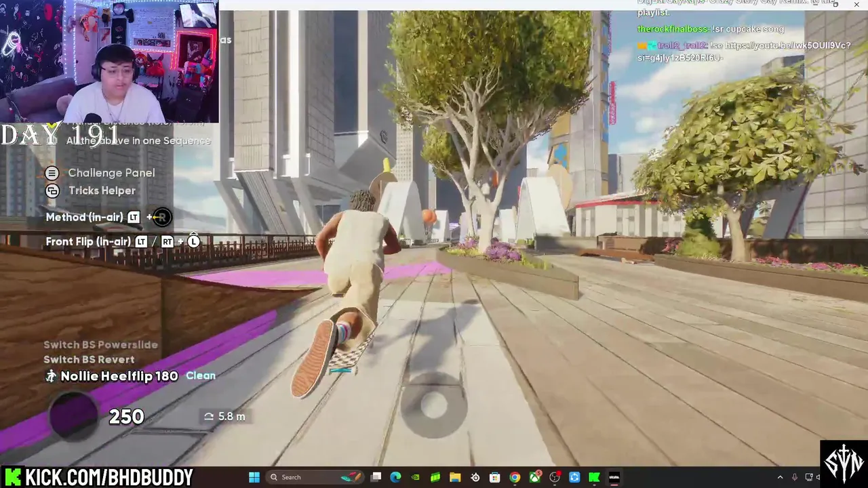The image size is (868, 488).
Task: Open File Explorer from the taskbar
Action: pyautogui.click(x=455, y=477)
